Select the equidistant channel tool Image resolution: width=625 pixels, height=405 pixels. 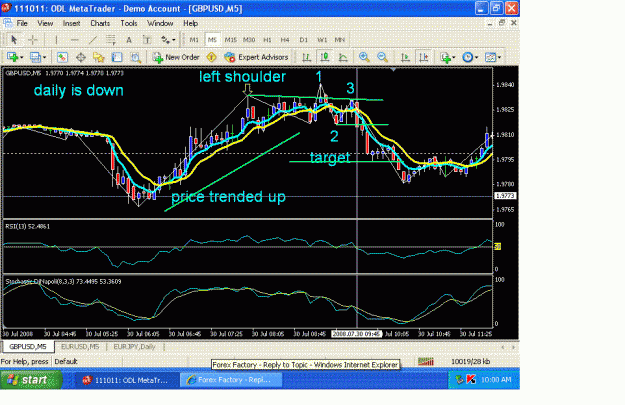pyautogui.click(x=110, y=40)
